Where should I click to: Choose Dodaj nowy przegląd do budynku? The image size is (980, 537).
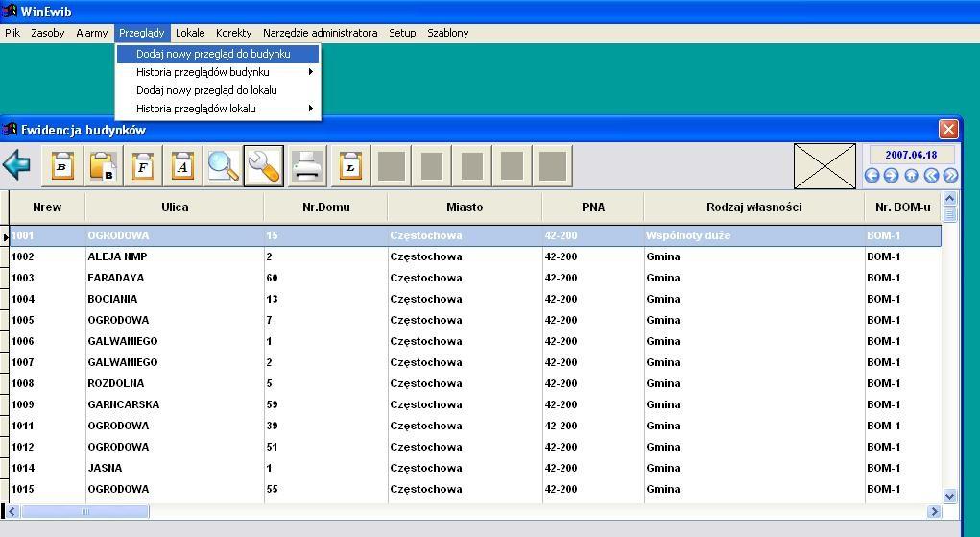[218, 54]
